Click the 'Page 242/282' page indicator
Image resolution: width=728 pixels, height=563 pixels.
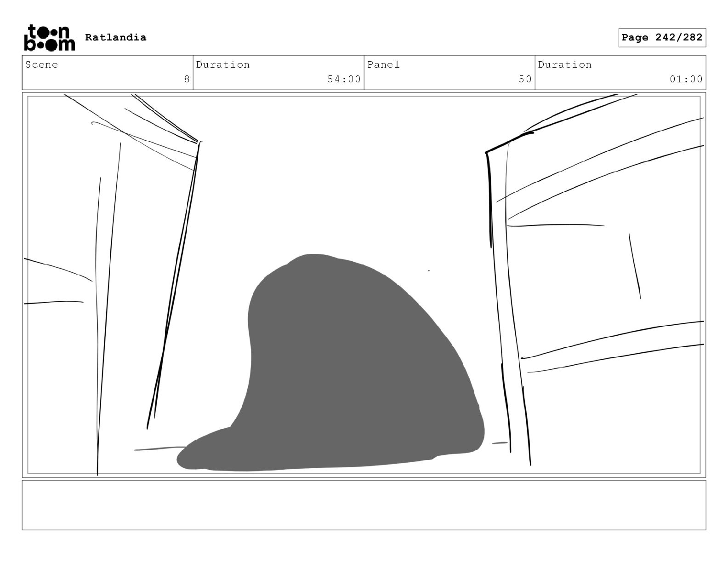662,38
